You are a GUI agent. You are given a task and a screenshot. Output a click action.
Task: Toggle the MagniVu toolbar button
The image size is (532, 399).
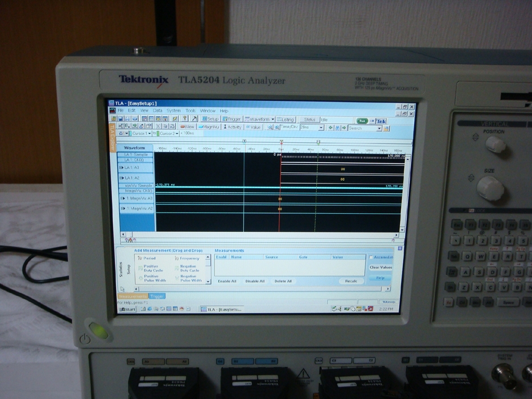pyautogui.click(x=208, y=127)
